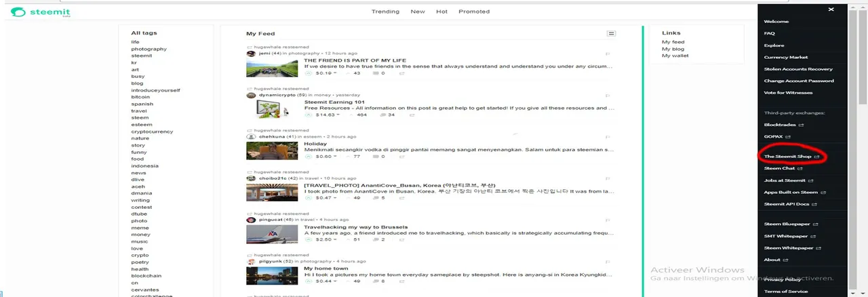868x297 pixels.
Task: Open My blog in Links panel
Action: [x=672, y=49]
